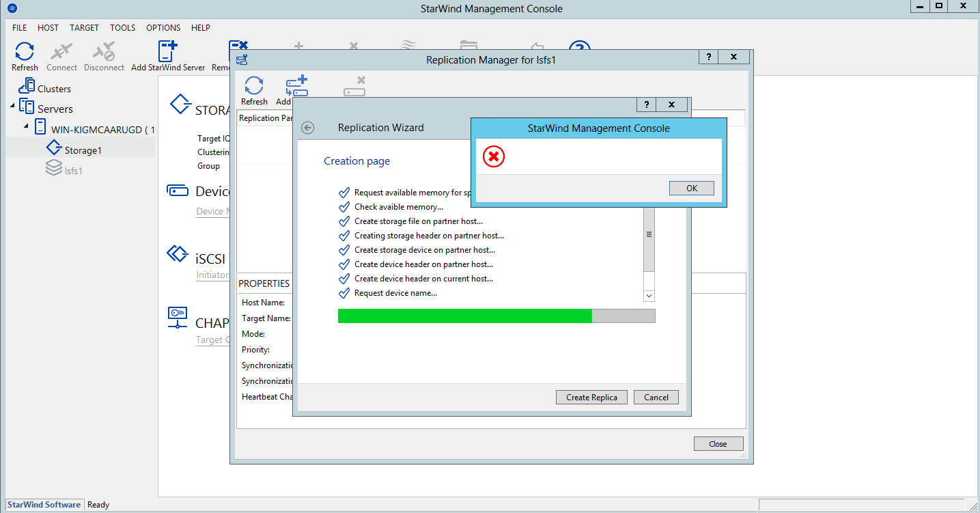
Task: Click 'Creating storage header on partner host...' step
Action: pos(429,236)
